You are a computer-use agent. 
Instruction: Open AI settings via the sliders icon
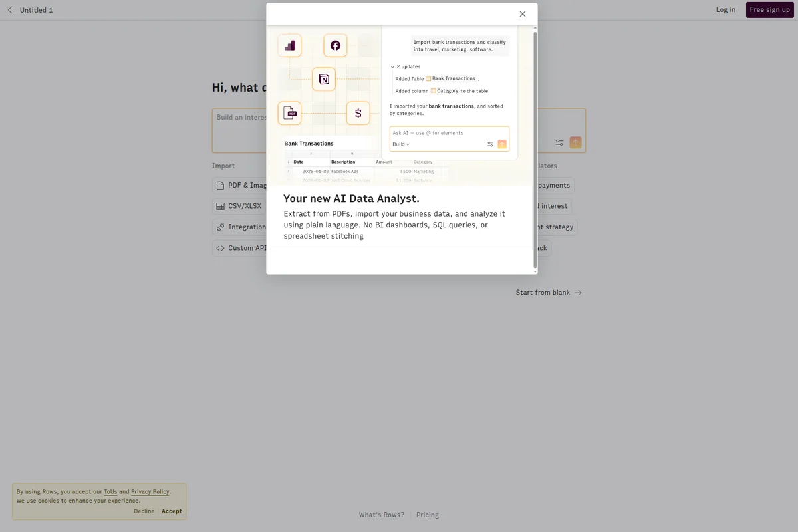click(x=491, y=144)
